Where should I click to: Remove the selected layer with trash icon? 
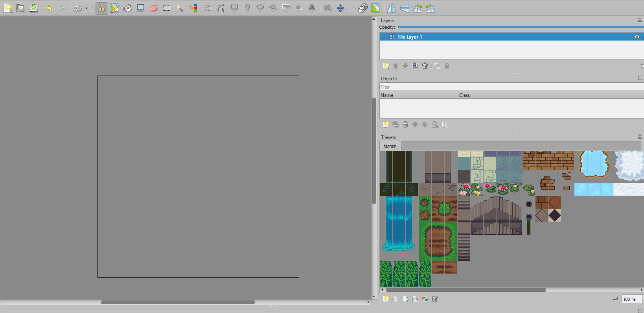[425, 66]
